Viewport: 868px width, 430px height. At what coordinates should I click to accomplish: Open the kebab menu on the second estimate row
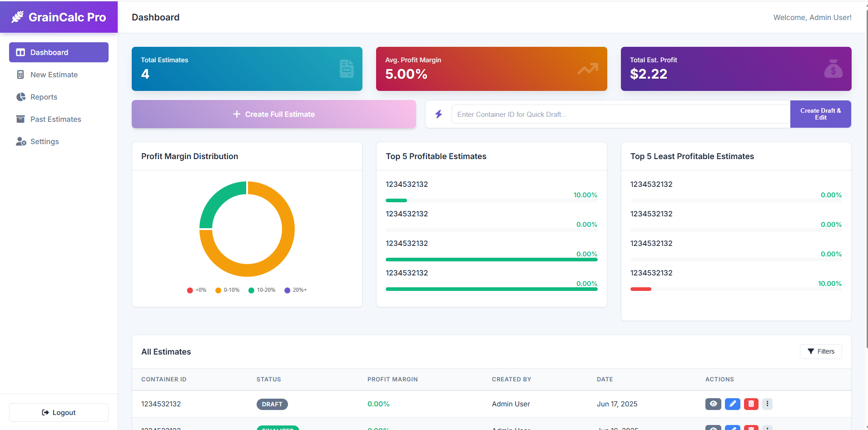(768, 428)
